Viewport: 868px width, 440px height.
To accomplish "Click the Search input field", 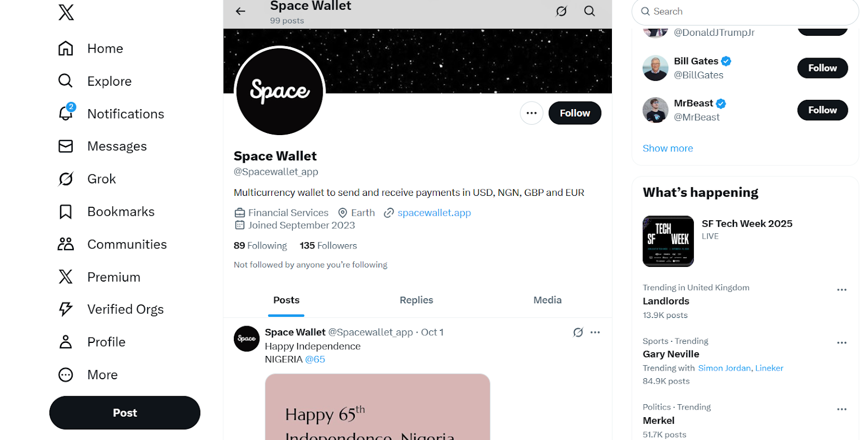I will click(x=749, y=11).
